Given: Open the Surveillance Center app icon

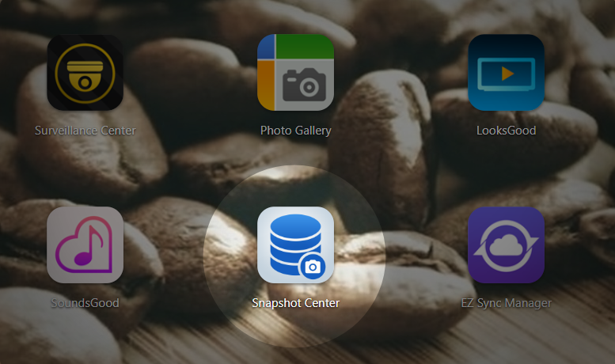Looking at the screenshot, I should pos(85,72).
